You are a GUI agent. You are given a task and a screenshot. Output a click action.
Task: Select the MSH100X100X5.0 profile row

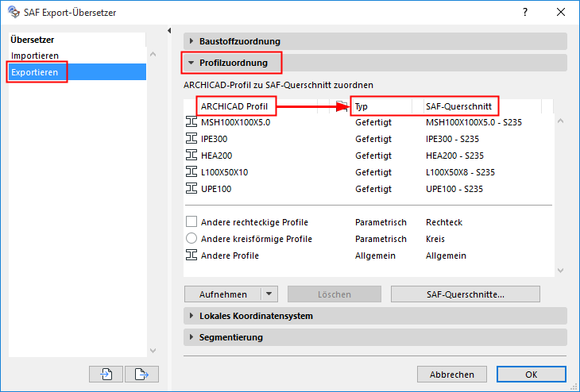click(x=369, y=122)
